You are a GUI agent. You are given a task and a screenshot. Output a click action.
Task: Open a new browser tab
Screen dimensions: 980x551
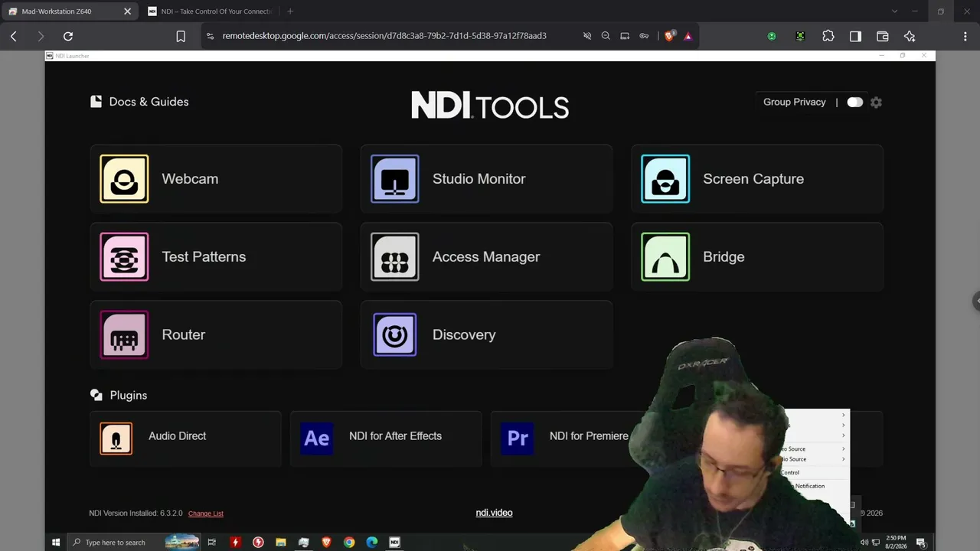tap(290, 11)
